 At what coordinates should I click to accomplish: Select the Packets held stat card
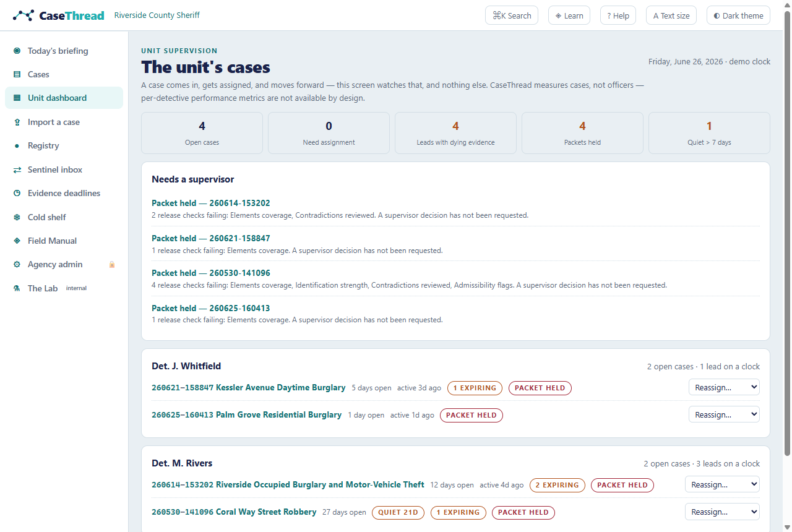[x=582, y=133]
